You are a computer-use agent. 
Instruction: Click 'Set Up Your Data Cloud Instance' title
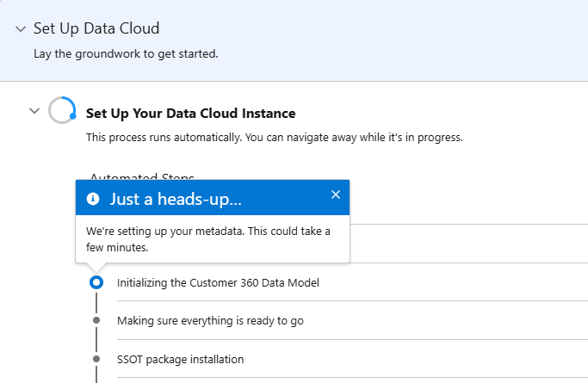pos(191,113)
